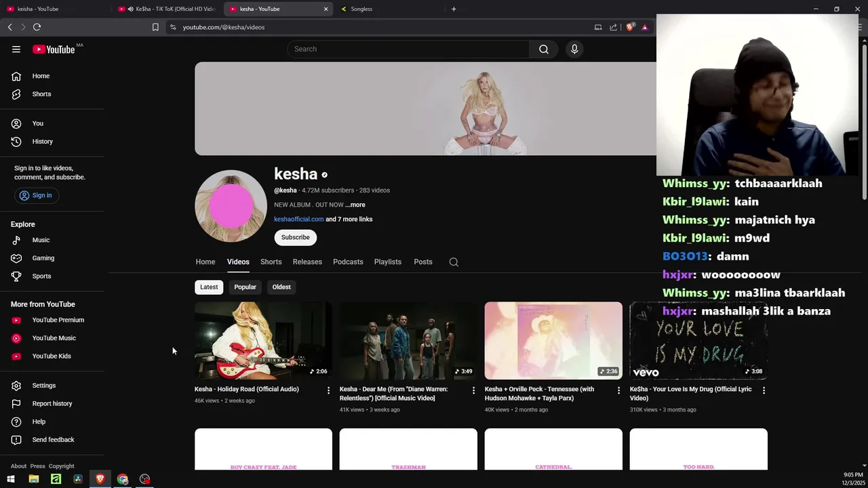Open Posts tab
This screenshot has width=868, height=488.
click(x=423, y=262)
